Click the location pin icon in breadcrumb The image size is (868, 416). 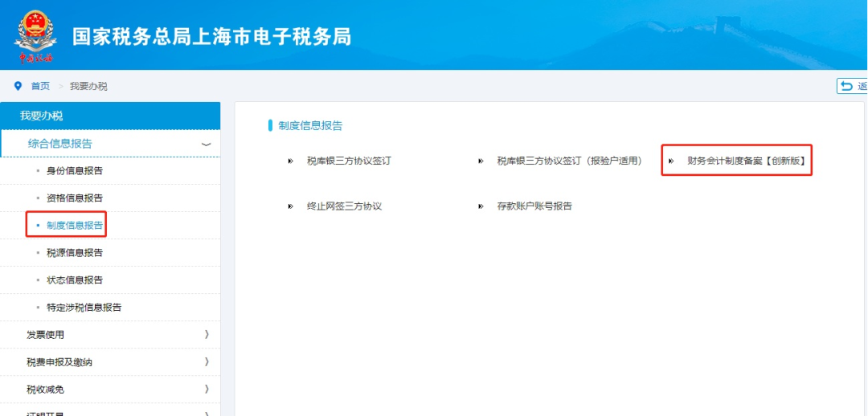(x=18, y=86)
